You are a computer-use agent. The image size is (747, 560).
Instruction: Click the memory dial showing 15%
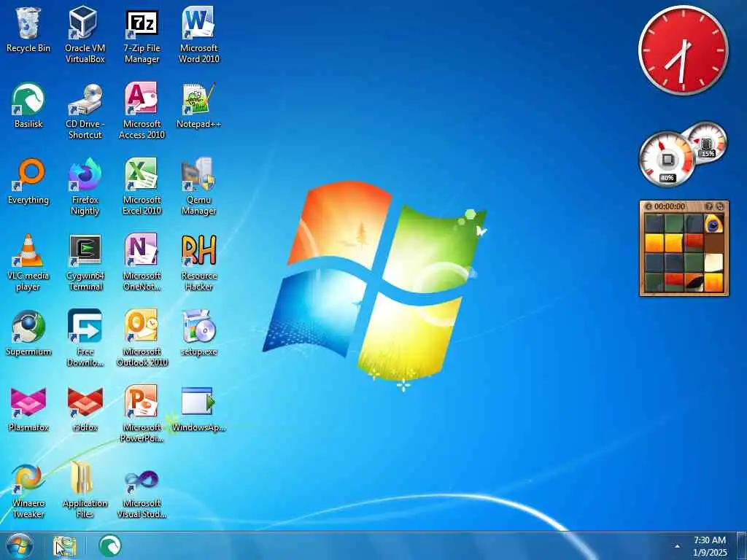tap(707, 141)
